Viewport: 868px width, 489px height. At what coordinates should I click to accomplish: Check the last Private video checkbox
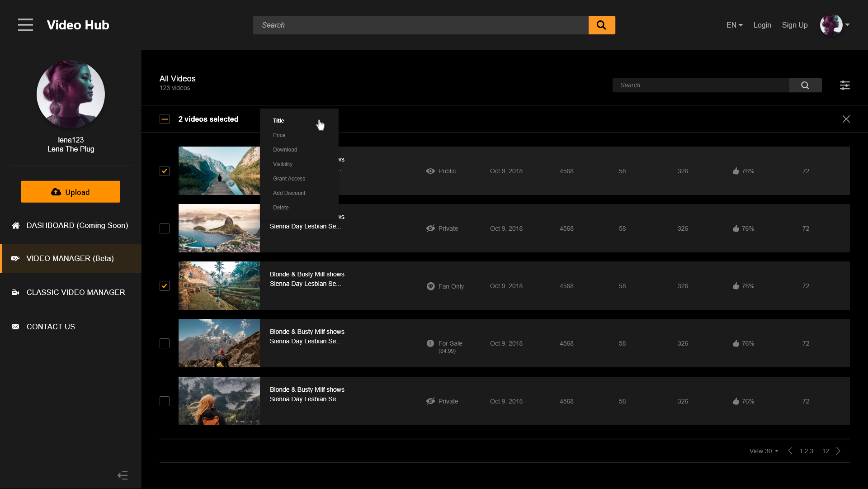coord(165,401)
